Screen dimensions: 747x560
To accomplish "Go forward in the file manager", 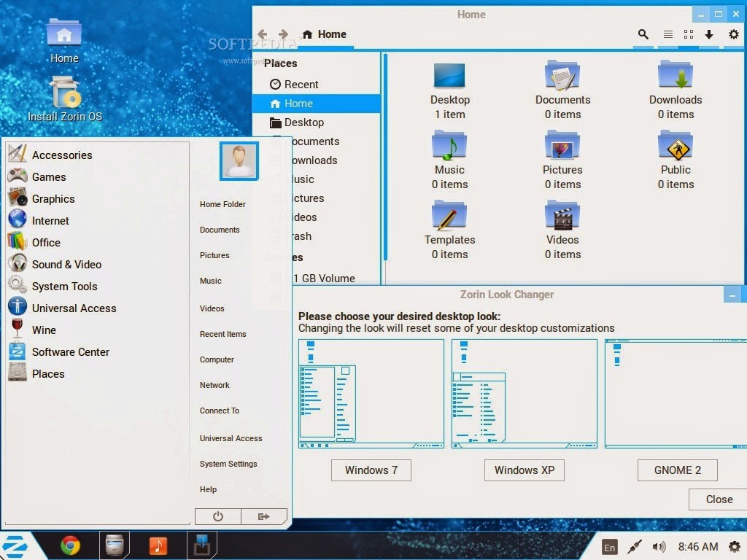I will 284,34.
